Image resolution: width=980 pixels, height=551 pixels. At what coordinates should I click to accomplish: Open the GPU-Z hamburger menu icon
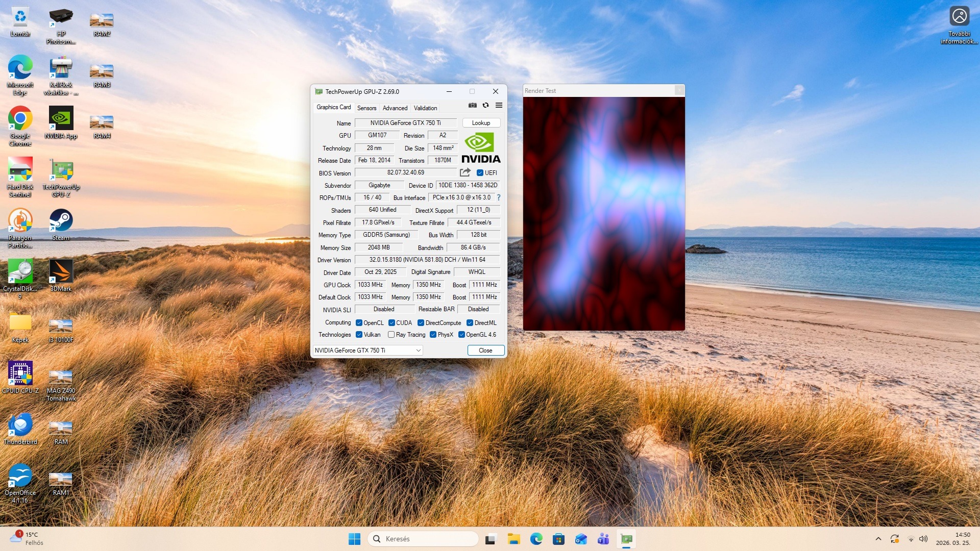[x=499, y=106]
